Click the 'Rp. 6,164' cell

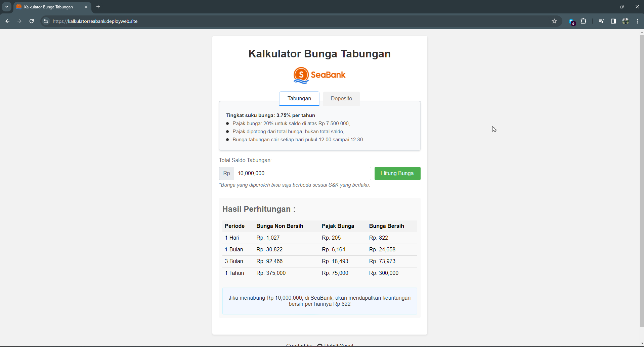click(x=334, y=250)
